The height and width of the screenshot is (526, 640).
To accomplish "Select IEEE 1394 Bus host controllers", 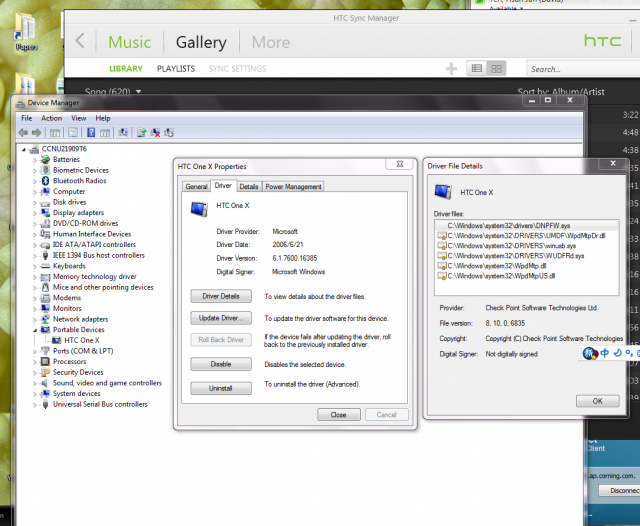I will (99, 255).
